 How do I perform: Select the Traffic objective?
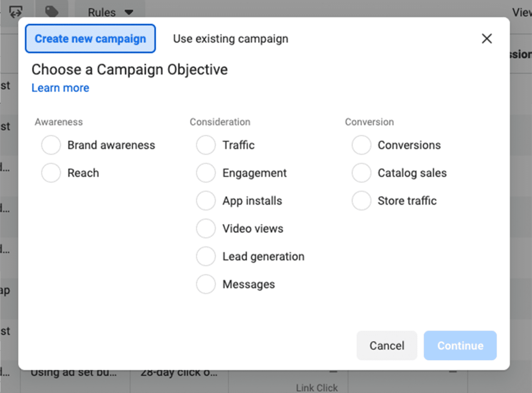[x=206, y=145]
